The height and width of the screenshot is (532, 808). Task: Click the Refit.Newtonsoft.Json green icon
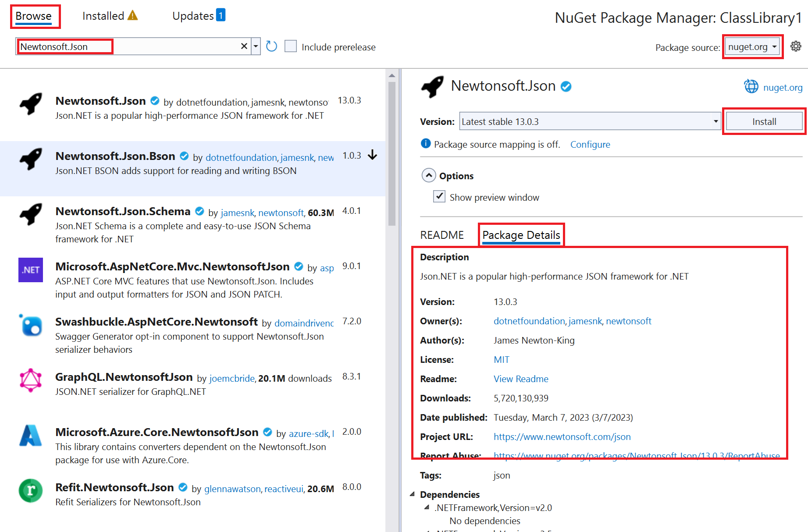point(30,491)
